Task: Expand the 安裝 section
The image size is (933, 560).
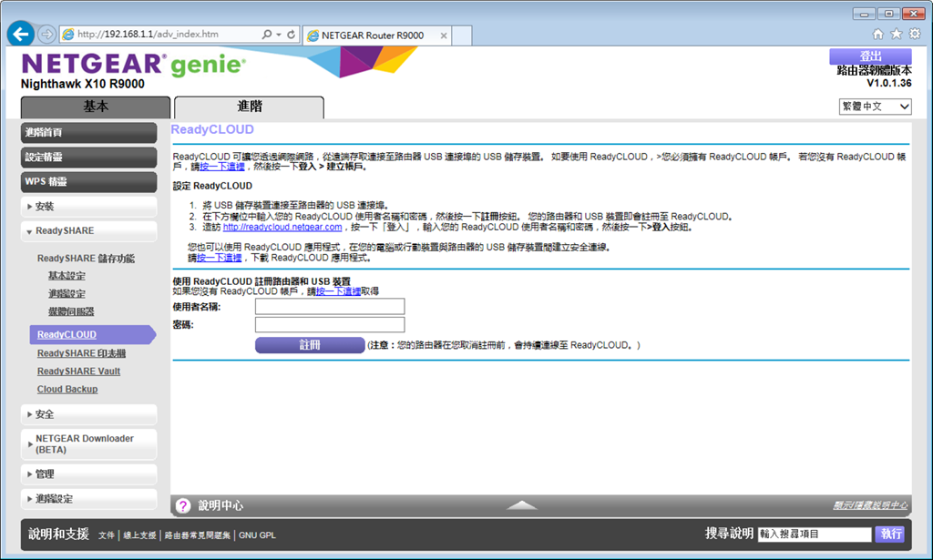Action: click(x=88, y=207)
